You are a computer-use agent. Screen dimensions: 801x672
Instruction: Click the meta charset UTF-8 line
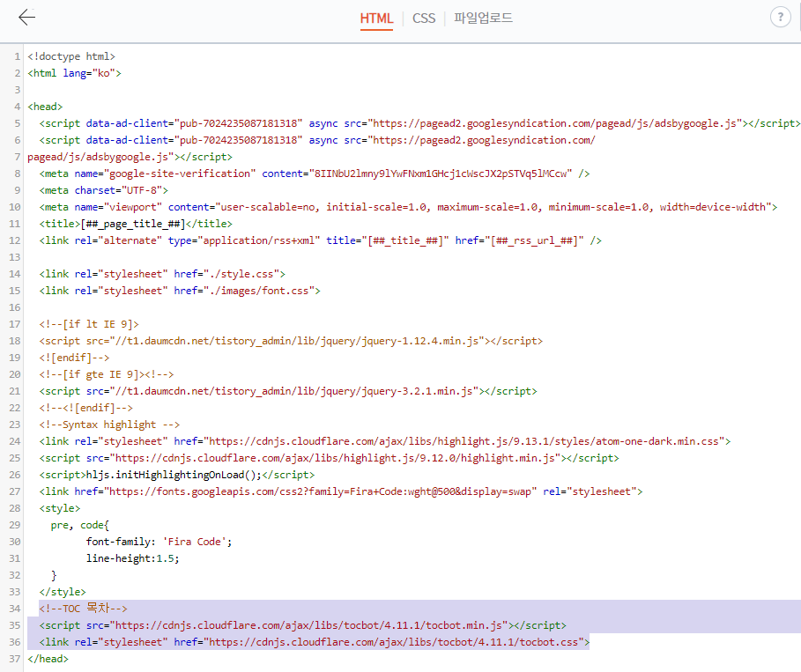tap(104, 190)
